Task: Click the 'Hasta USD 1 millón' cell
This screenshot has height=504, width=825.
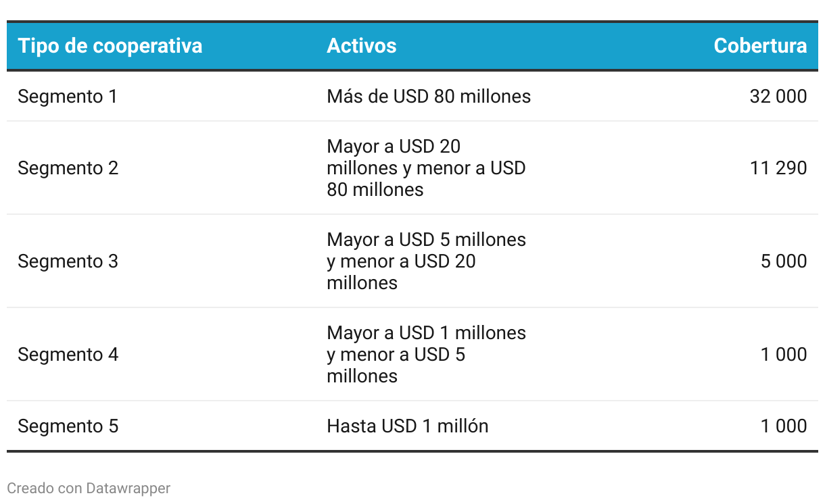Action: [x=407, y=426]
